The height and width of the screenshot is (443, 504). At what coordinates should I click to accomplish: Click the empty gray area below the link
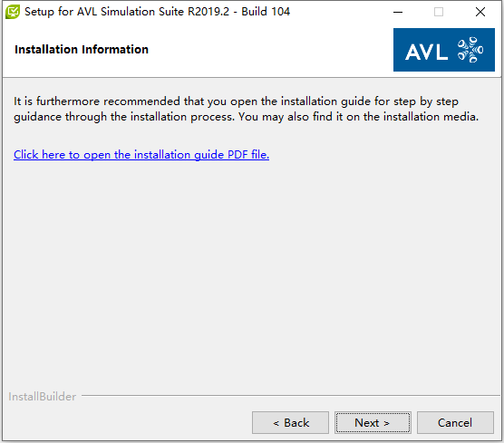click(252, 273)
